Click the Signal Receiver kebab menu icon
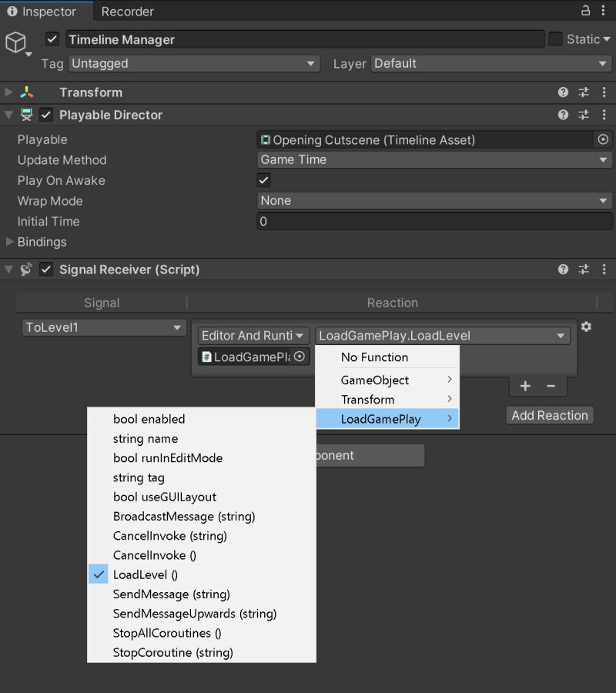This screenshot has width=616, height=693. pos(604,269)
